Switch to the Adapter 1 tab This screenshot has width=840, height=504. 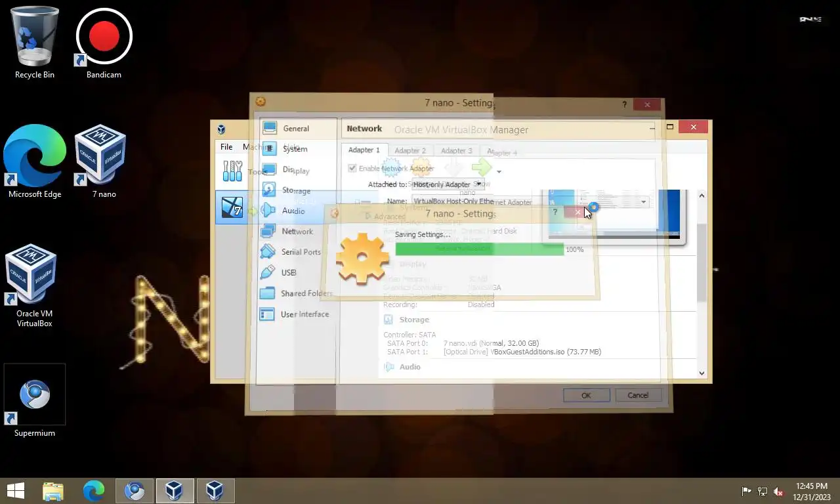point(364,150)
